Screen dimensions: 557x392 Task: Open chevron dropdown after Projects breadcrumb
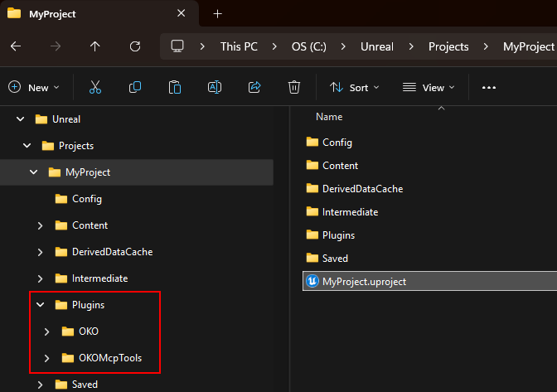(486, 46)
